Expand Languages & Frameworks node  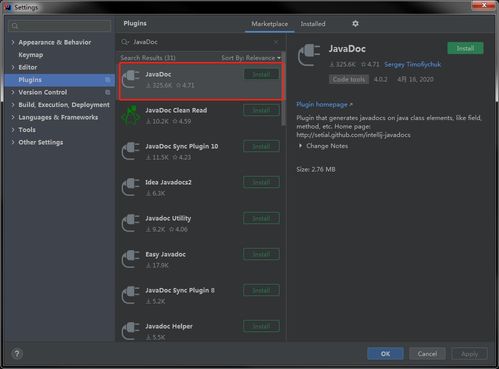point(13,117)
